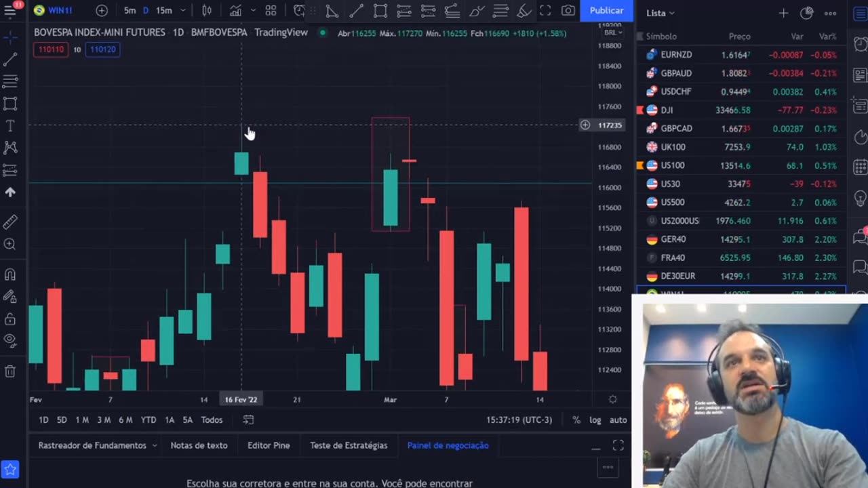The image size is (868, 488).
Task: Toggle hide all drawings eye icon
Action: pos(10,340)
